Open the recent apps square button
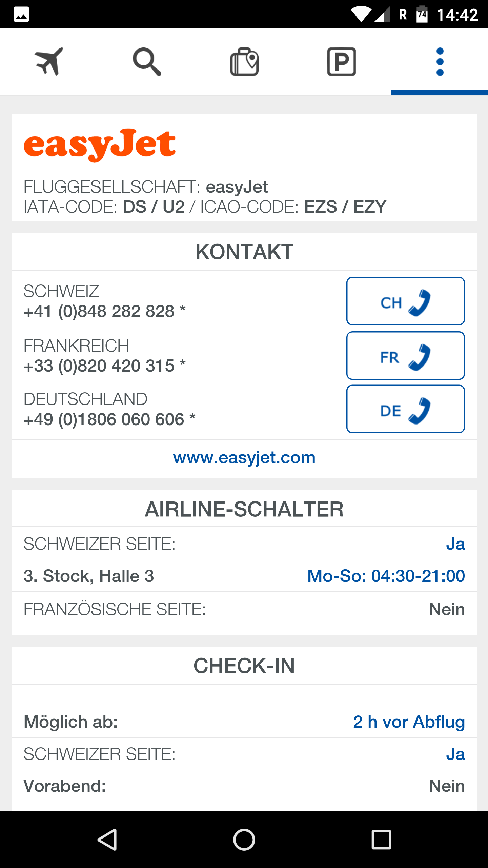 pos(381,840)
